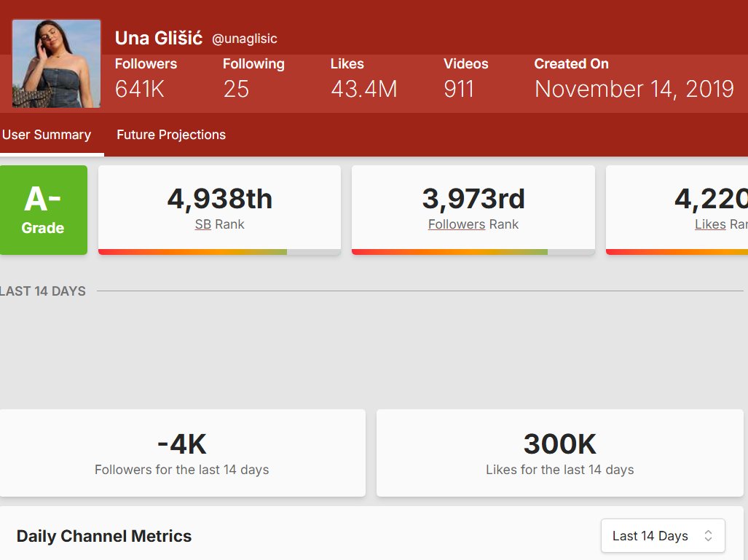
Task: Open the Last 14 Days dropdown
Action: (x=663, y=536)
